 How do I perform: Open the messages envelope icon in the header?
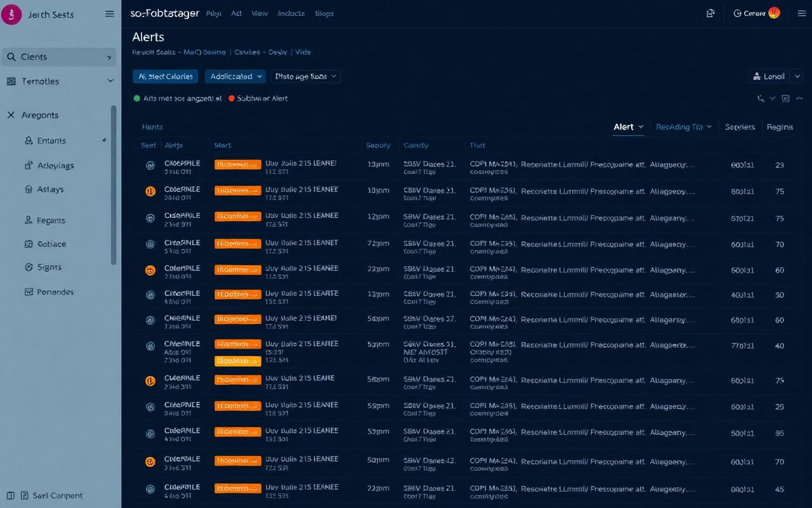[x=710, y=13]
